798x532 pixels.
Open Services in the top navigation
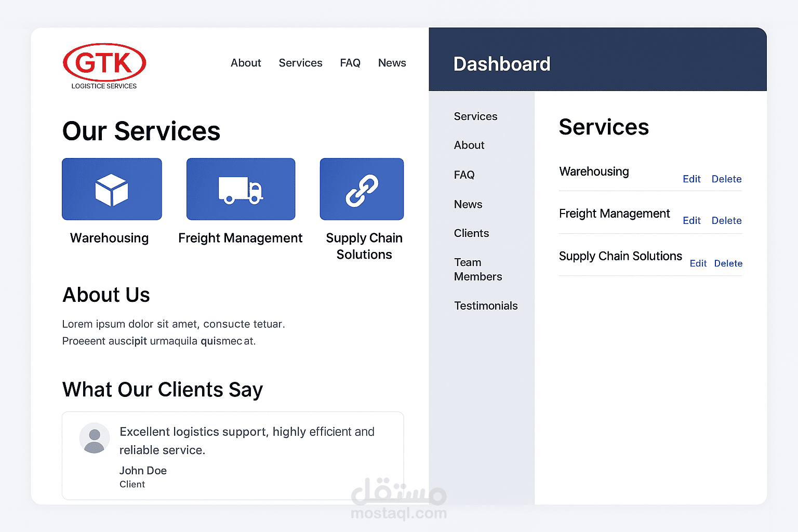coord(300,63)
